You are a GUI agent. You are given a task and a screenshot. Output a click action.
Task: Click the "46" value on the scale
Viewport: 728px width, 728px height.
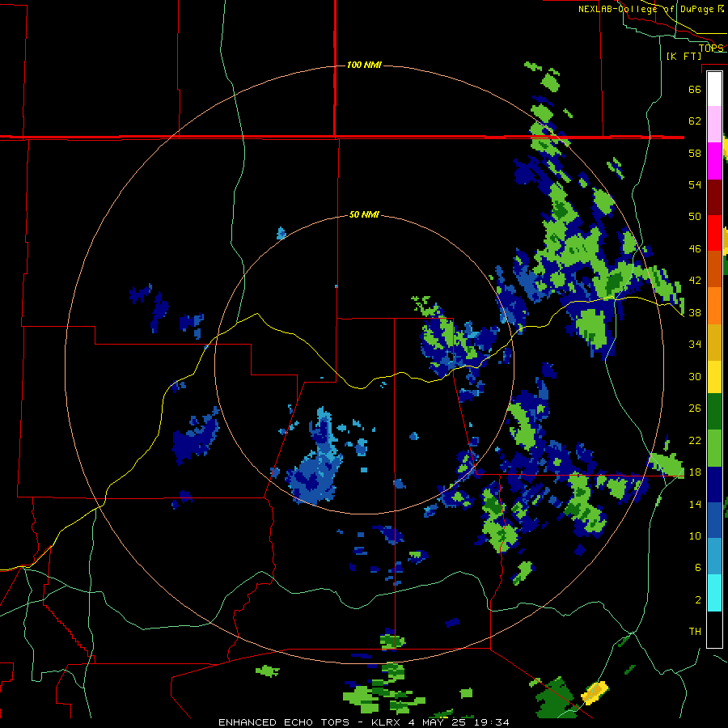(695, 249)
